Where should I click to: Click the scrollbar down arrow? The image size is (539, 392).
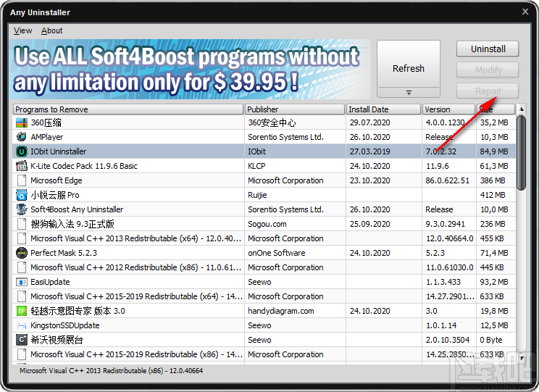521,358
